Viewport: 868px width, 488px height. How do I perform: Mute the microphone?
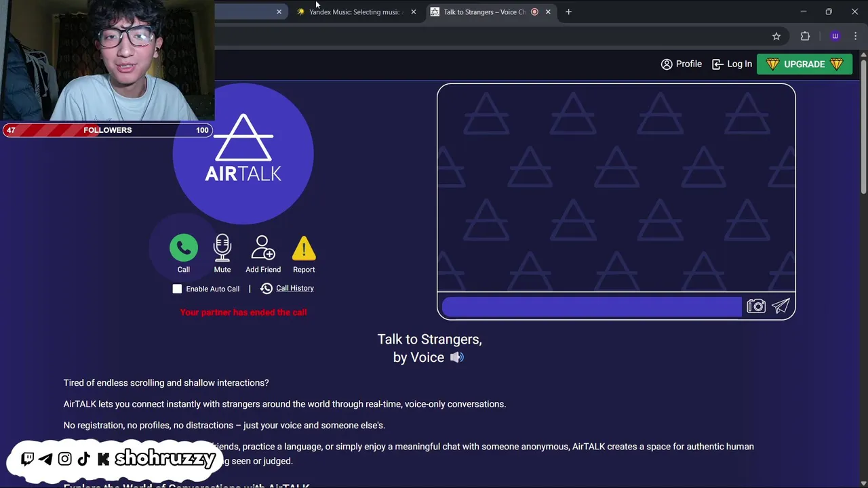tap(222, 248)
